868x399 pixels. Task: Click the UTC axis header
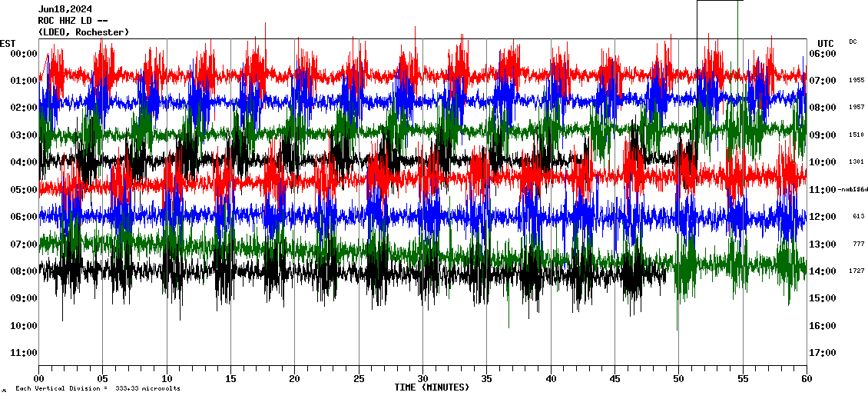825,43
